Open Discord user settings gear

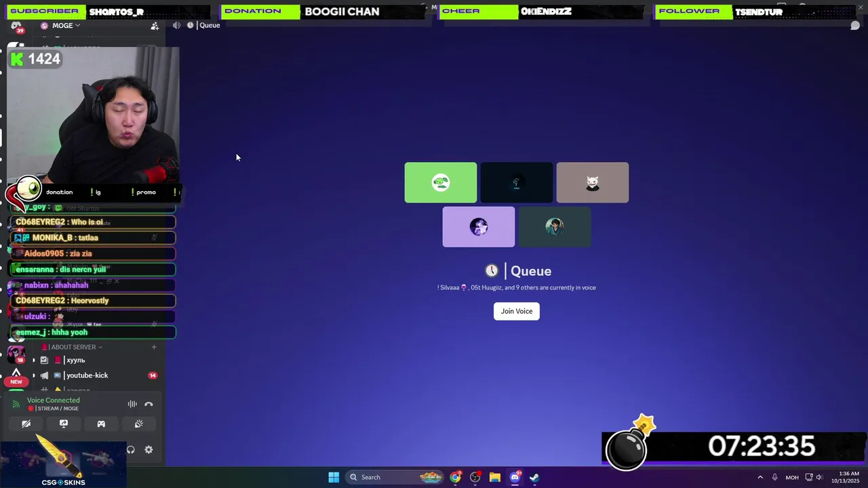(149, 449)
